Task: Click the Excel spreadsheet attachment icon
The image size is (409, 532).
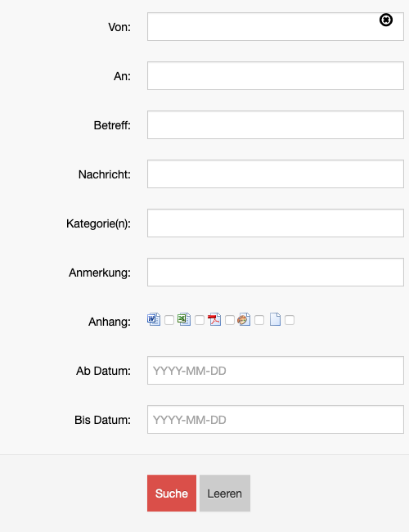Action: pos(184,319)
